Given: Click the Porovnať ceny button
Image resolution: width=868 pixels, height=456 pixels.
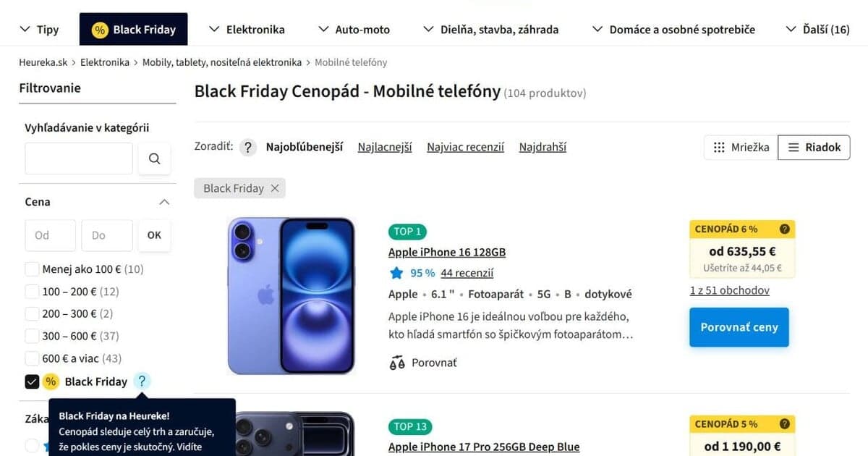Looking at the screenshot, I should pos(739,327).
